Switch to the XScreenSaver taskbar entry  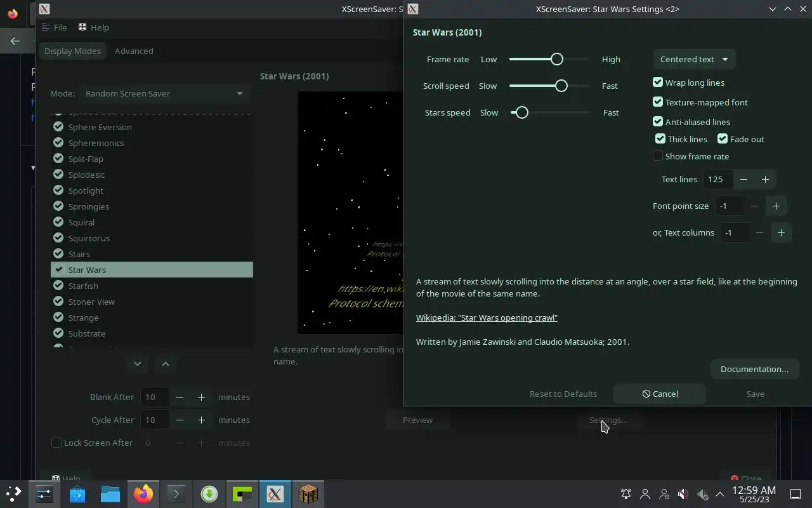tap(275, 493)
